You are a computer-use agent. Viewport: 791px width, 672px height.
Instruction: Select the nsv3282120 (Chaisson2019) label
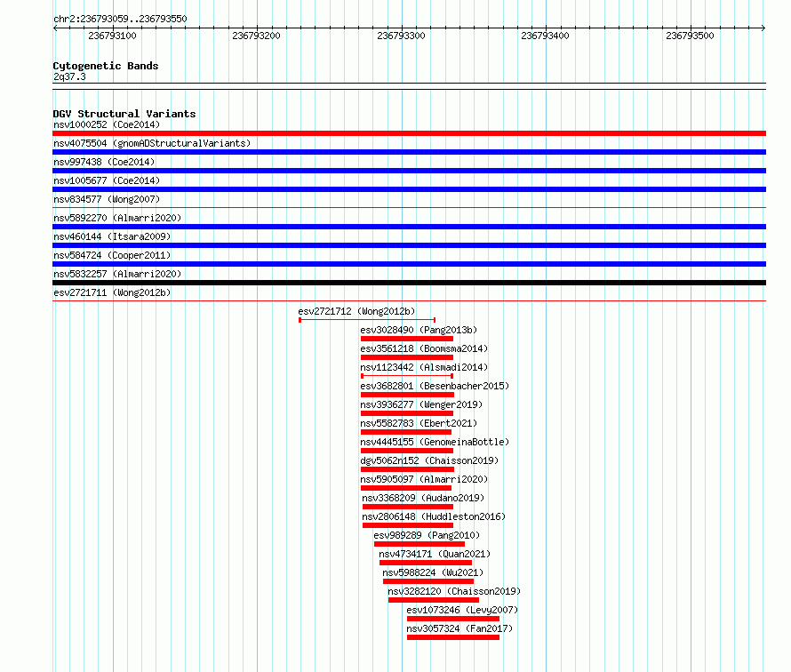(454, 591)
